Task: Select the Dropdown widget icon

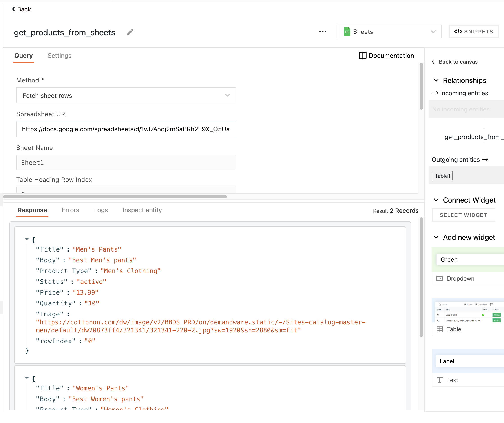Action: point(440,278)
